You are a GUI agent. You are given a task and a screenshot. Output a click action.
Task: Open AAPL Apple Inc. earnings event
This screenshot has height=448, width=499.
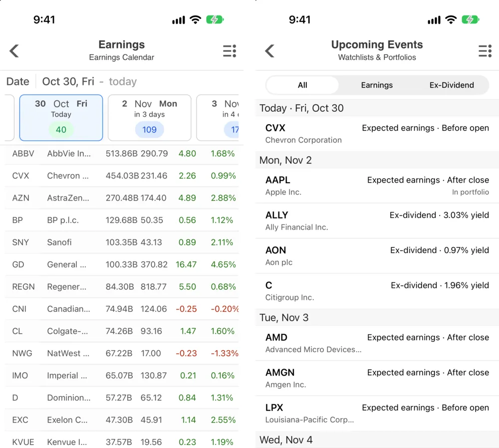[x=377, y=186]
